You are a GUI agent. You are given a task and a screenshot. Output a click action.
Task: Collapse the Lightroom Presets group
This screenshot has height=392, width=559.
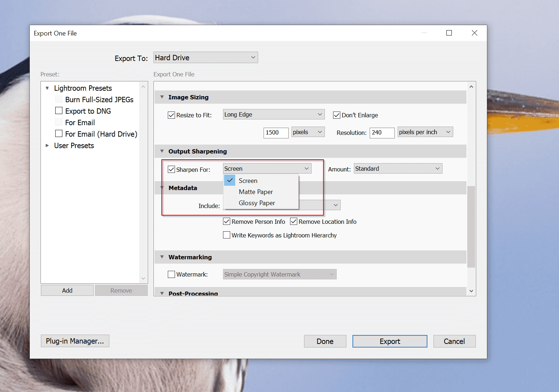47,88
